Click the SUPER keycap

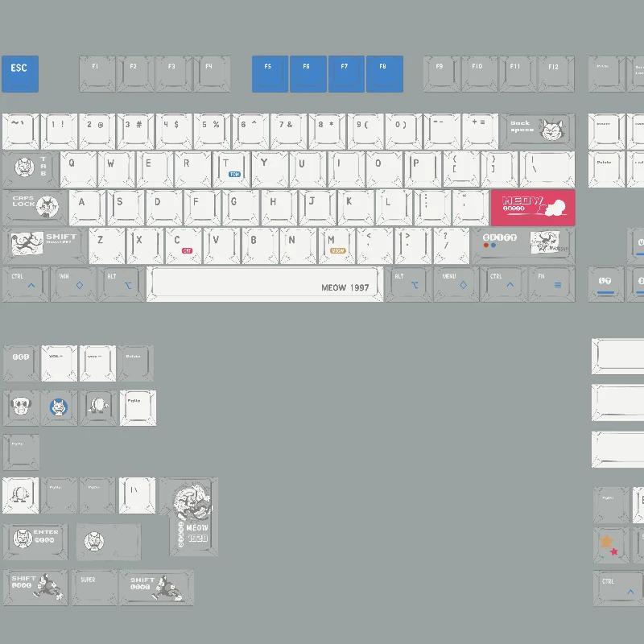coord(94,588)
